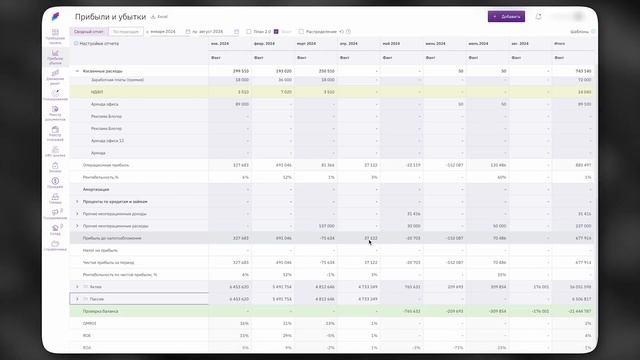The image size is (640, 360).
Task: Select the Налог на прибыль row
Action: (x=331, y=250)
